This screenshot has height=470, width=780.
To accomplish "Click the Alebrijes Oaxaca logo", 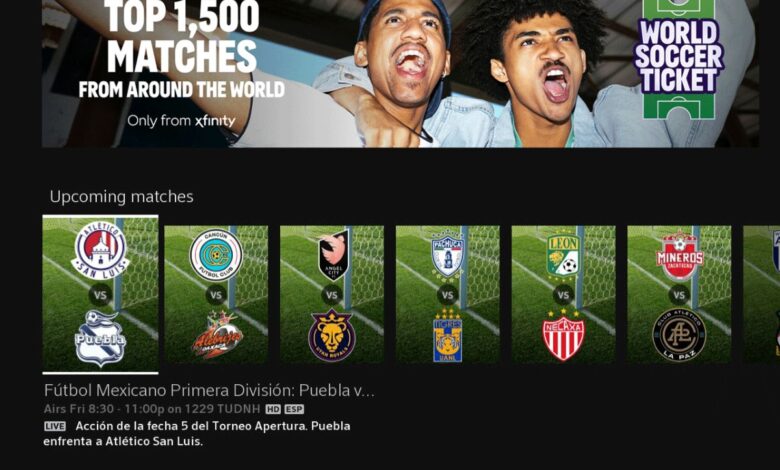I will (217, 334).
